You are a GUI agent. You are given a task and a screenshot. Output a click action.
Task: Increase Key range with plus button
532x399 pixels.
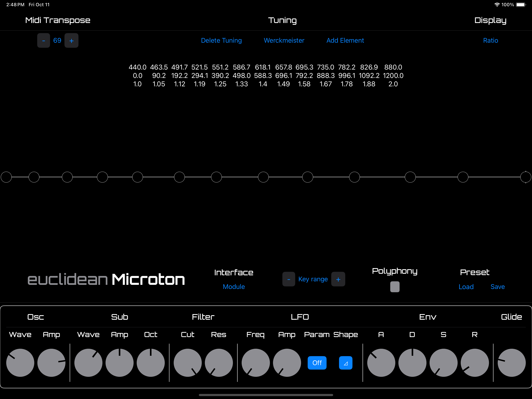point(338,279)
